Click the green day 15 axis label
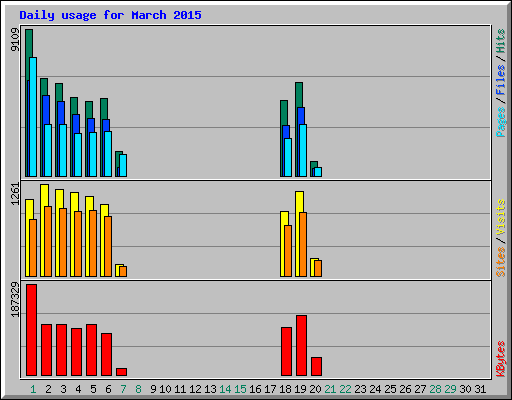 pos(240,389)
